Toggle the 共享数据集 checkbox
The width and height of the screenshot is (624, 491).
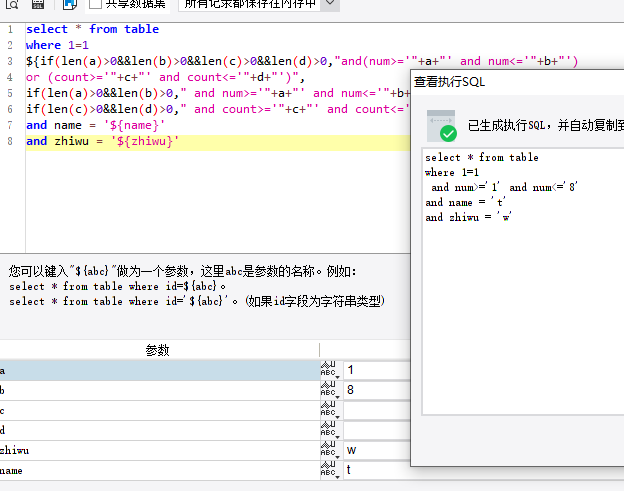[95, 4]
